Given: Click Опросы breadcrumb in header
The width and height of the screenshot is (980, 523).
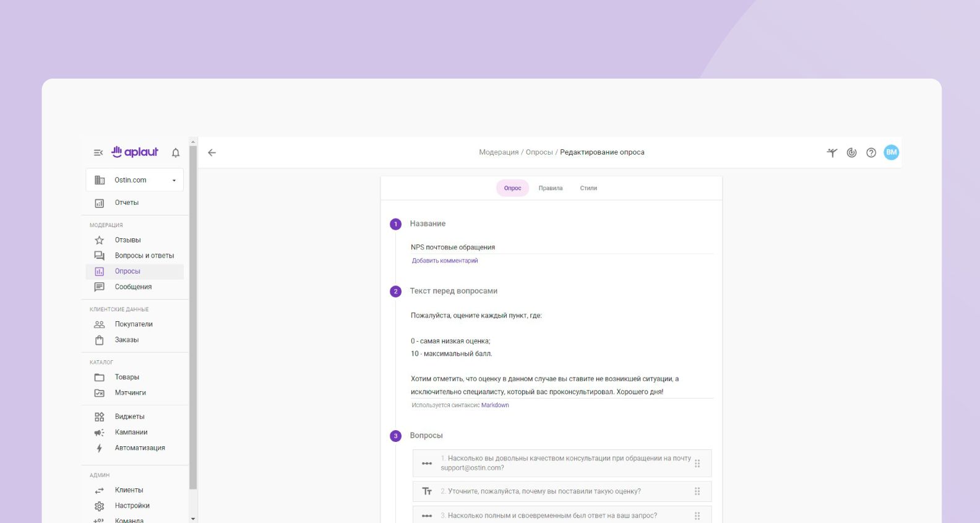Looking at the screenshot, I should (539, 152).
